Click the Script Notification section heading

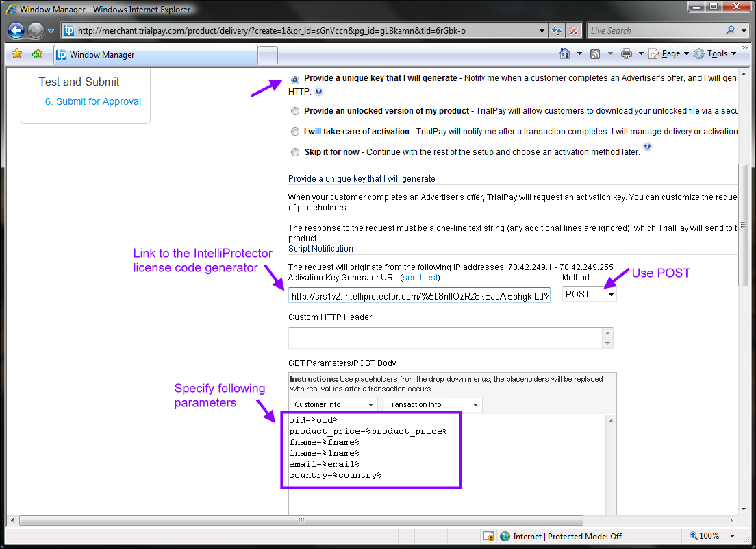point(320,249)
